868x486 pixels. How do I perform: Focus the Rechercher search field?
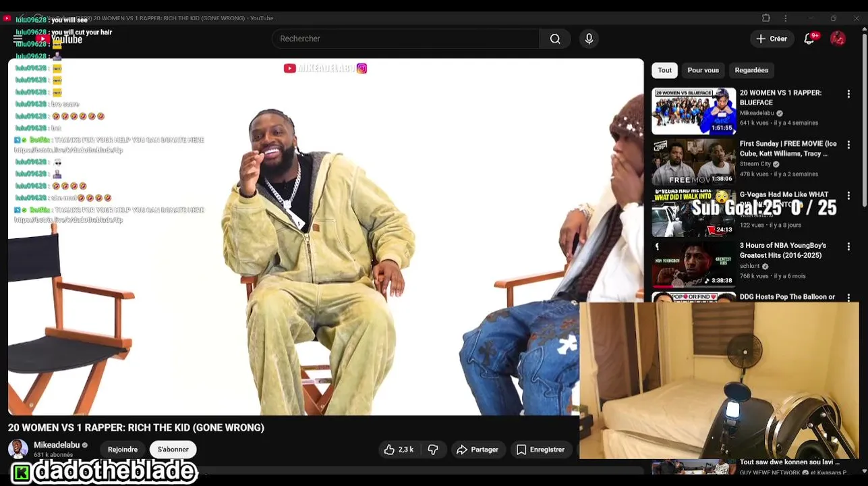(x=405, y=39)
